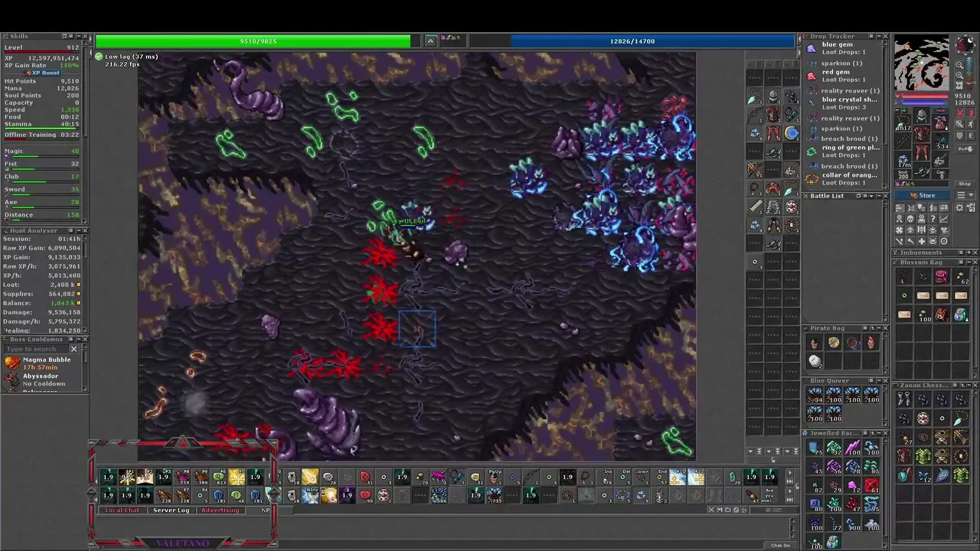Click collar of orange plasma drop entry
This screenshot has width=980, height=551.
843,178
